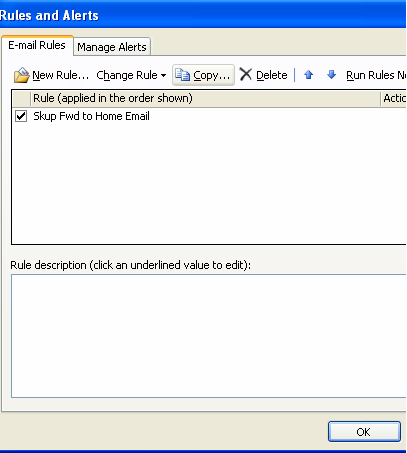Click the Delete text label
This screenshot has height=453, width=407.
tap(272, 75)
